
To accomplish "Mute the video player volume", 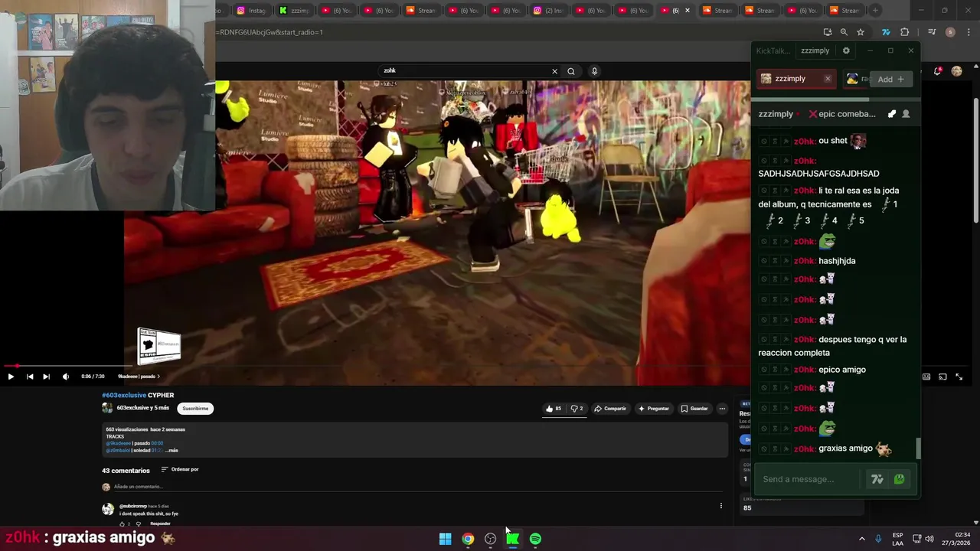I will click(65, 377).
